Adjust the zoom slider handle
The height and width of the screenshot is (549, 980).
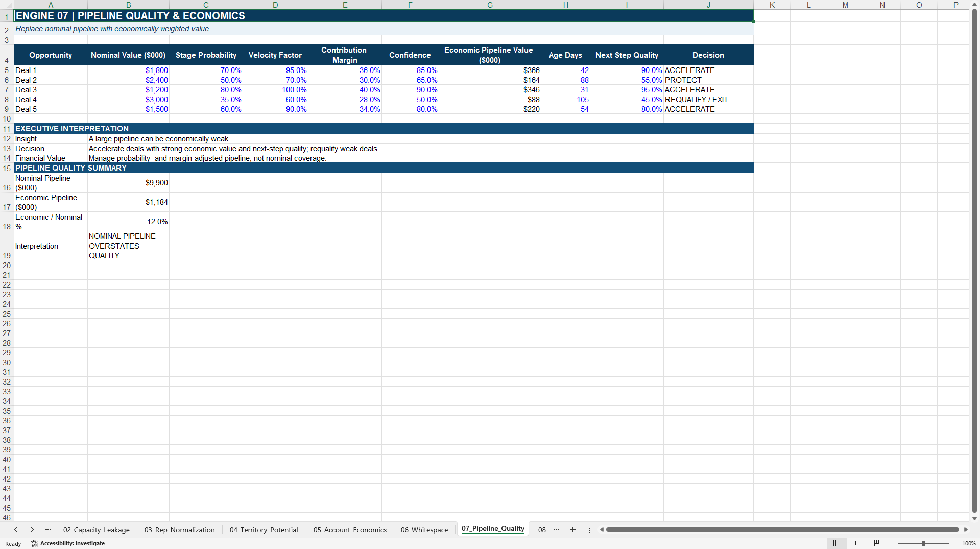pos(923,543)
